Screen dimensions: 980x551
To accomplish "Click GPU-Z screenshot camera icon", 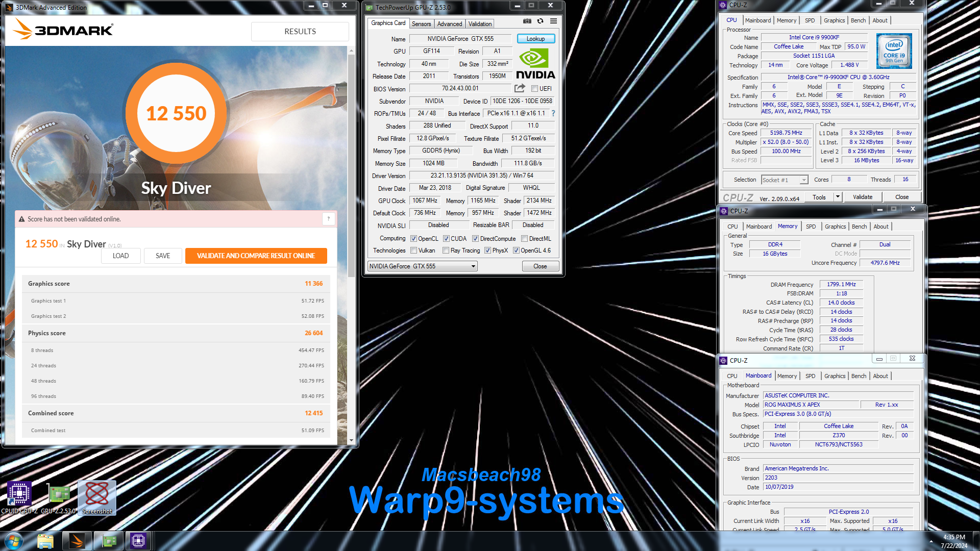I will coord(527,21).
